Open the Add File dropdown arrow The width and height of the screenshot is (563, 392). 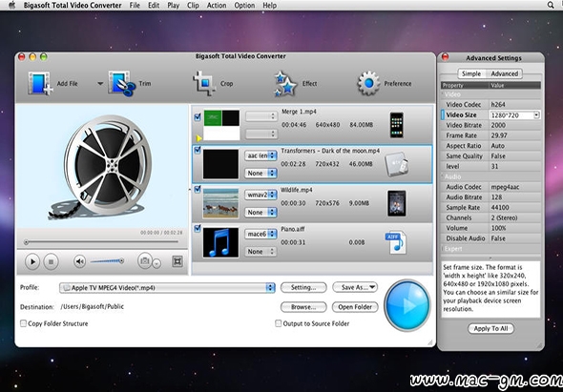(100, 84)
